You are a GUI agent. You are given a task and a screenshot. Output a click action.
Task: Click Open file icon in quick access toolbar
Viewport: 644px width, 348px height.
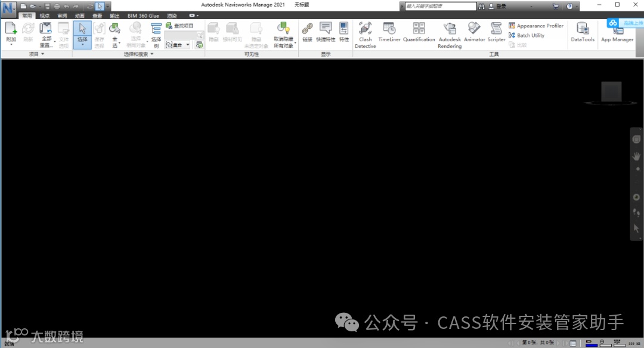(33, 6)
